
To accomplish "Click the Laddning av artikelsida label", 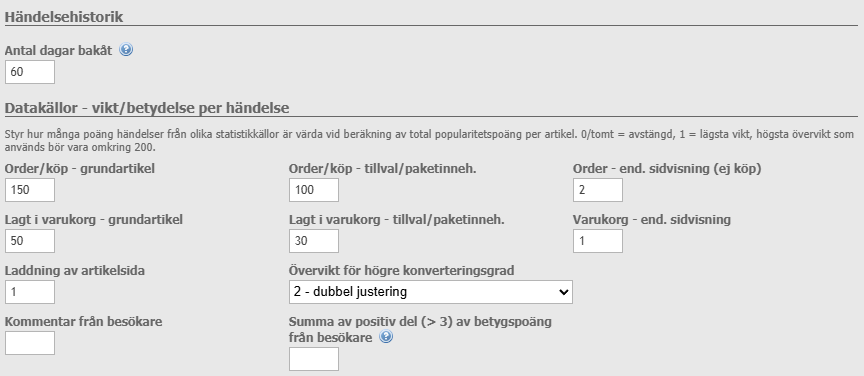I will point(74,271).
